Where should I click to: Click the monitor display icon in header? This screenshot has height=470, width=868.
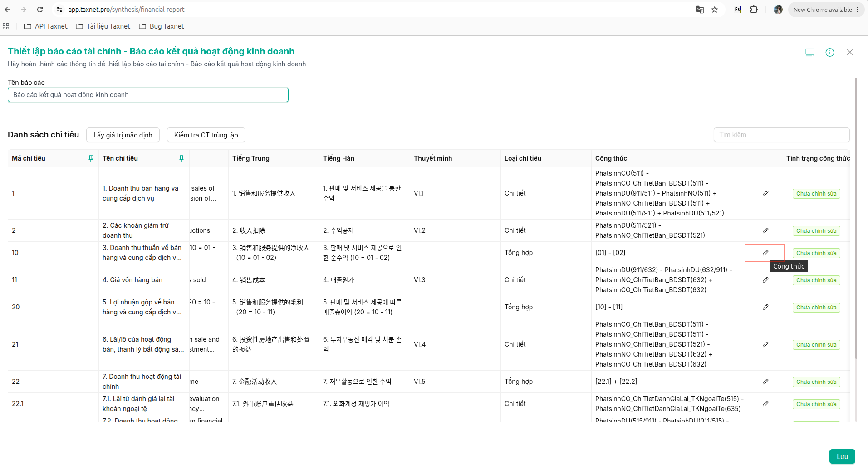[x=810, y=52]
